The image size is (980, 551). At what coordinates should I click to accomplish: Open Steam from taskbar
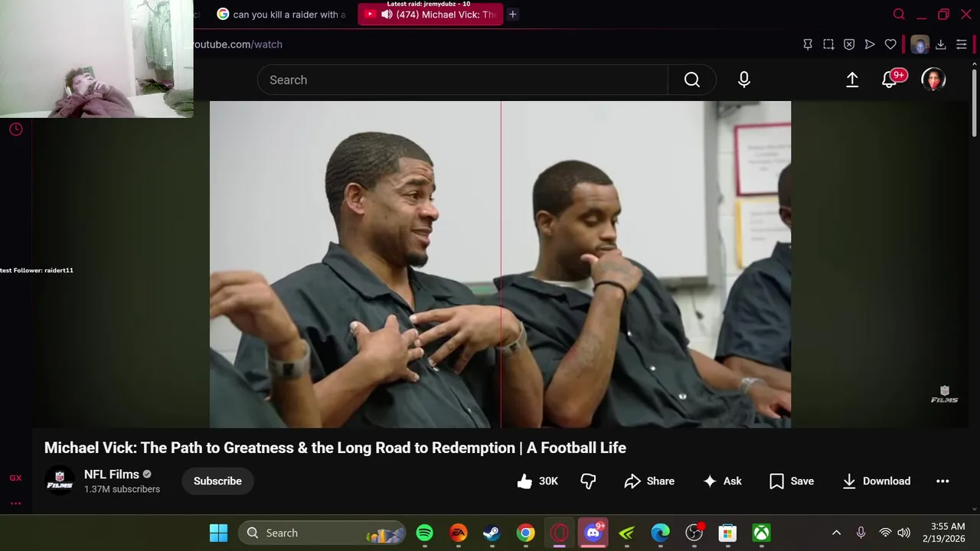point(492,533)
